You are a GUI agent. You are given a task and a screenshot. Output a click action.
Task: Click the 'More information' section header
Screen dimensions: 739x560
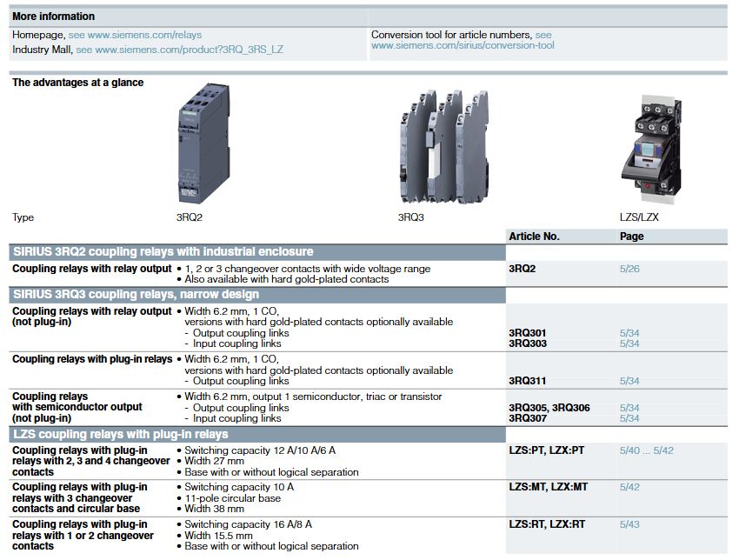[x=54, y=17]
